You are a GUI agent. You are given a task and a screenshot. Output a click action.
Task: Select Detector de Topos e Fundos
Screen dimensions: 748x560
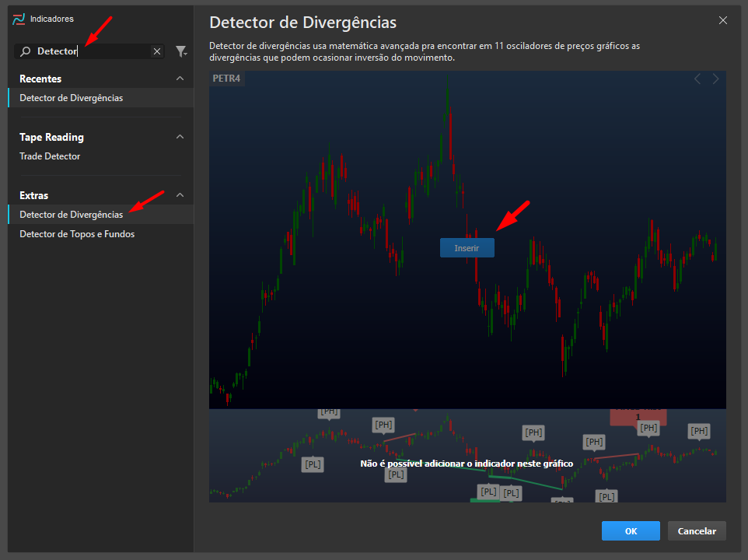coord(101,234)
